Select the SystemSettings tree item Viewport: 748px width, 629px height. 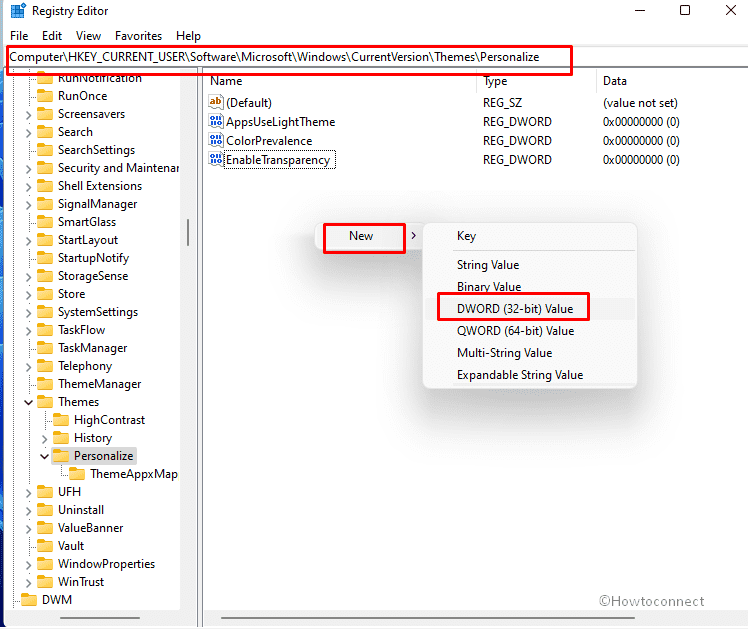pos(98,312)
